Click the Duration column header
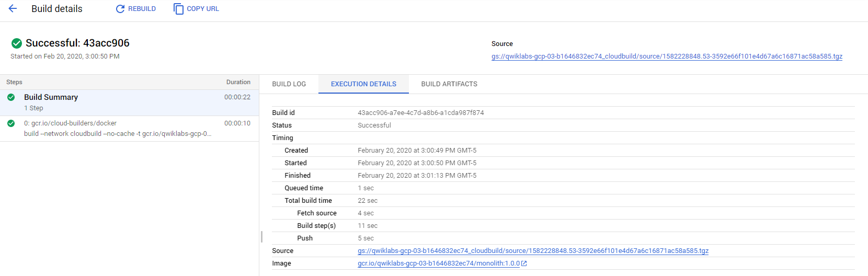868x276 pixels. pos(238,82)
